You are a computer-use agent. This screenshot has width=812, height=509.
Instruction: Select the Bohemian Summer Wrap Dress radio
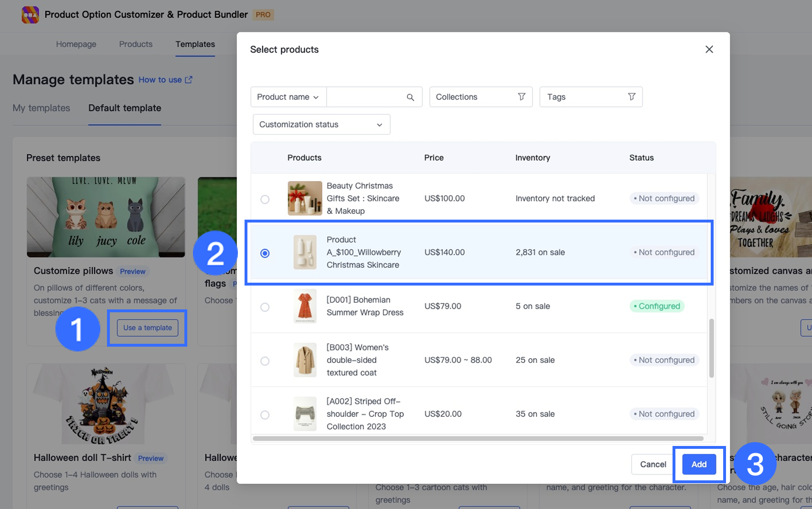click(265, 307)
